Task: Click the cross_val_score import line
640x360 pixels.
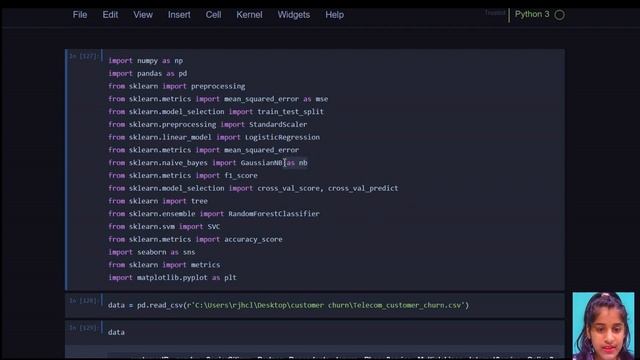Action: [x=253, y=188]
